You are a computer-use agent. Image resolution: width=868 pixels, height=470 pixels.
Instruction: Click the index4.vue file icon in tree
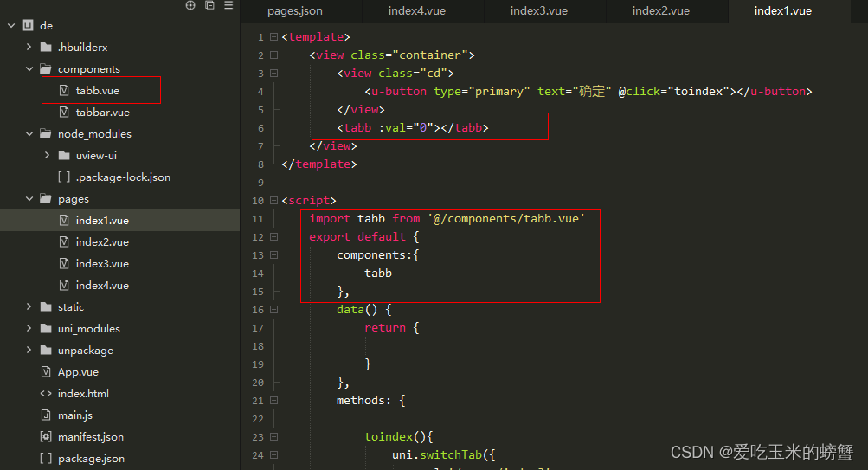64,285
